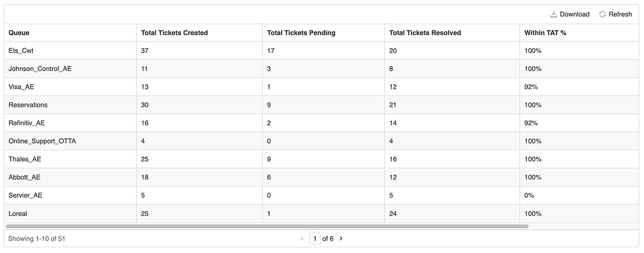Click the Total Tickets Resolved header
Image resolution: width=644 pixels, height=253 pixels.
[425, 33]
